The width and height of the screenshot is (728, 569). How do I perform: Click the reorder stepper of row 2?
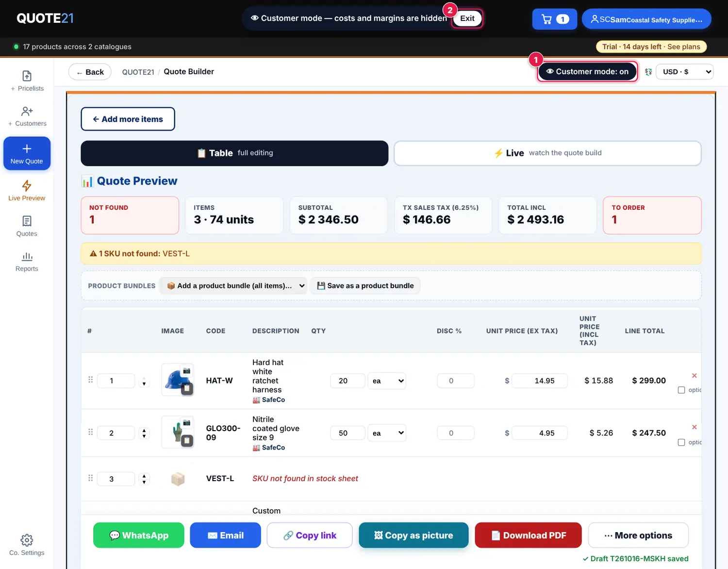point(144,433)
